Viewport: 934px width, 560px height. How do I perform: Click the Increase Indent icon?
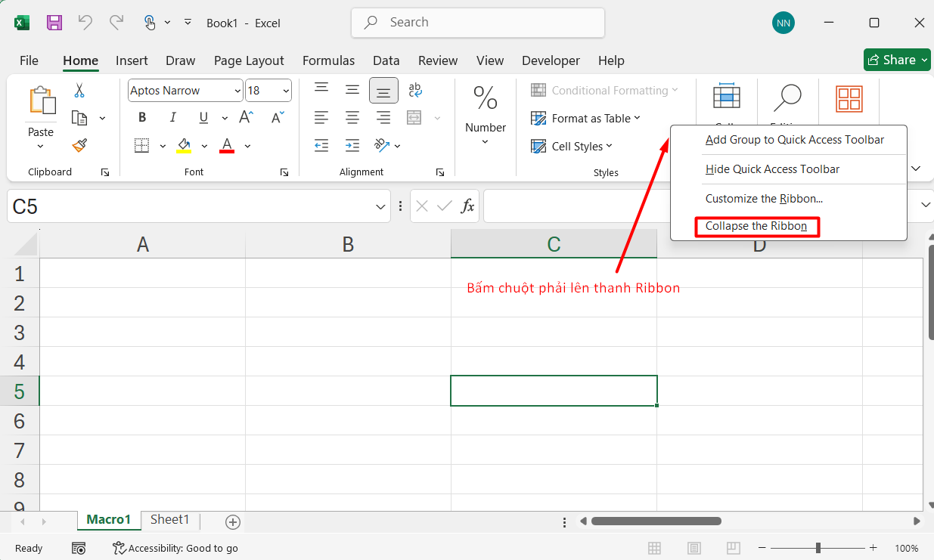pyautogui.click(x=352, y=145)
